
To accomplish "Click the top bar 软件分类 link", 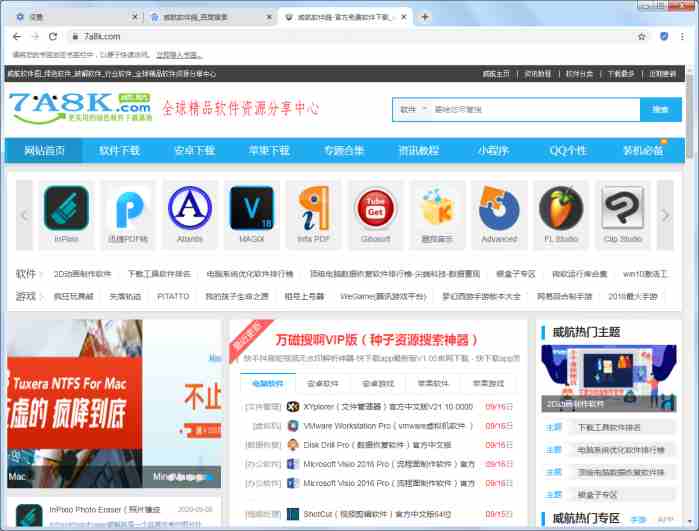I will tap(579, 74).
